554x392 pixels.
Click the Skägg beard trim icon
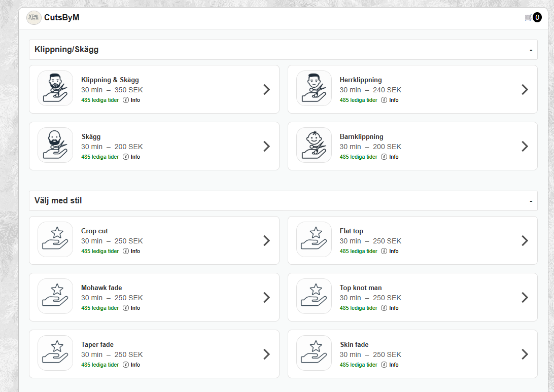55,146
